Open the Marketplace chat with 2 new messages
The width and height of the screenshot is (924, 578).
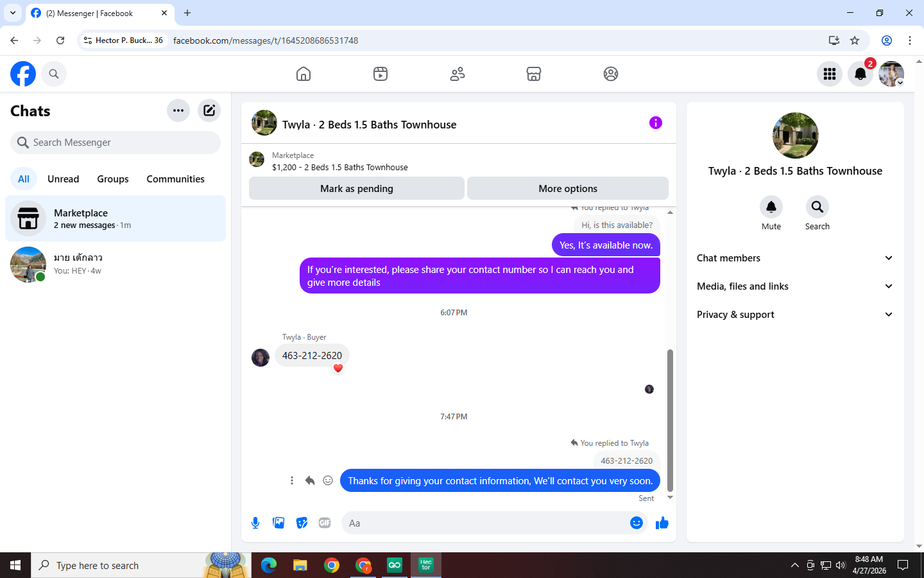116,218
